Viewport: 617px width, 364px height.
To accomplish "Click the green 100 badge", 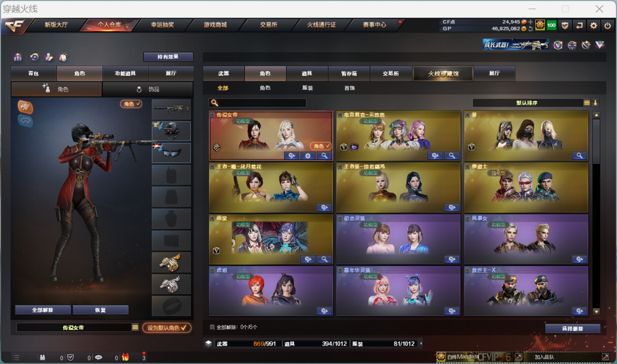I will tap(551, 26).
